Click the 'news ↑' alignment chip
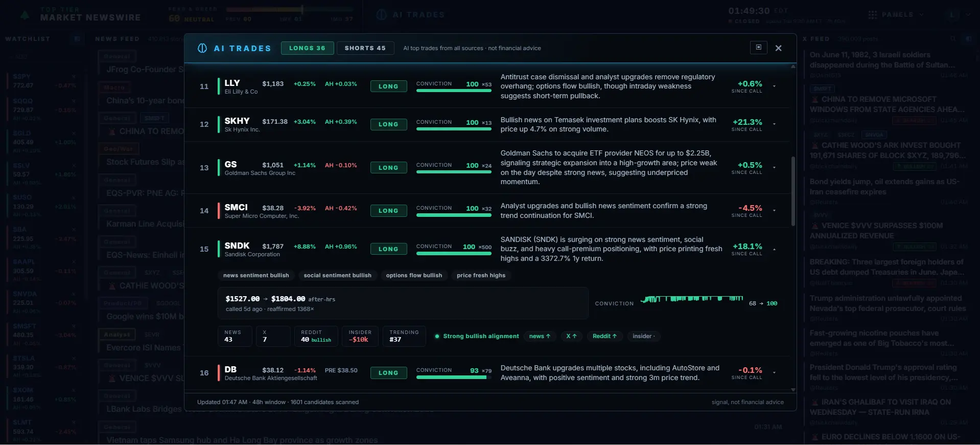Screen dimensions: 980x445 coord(540,336)
